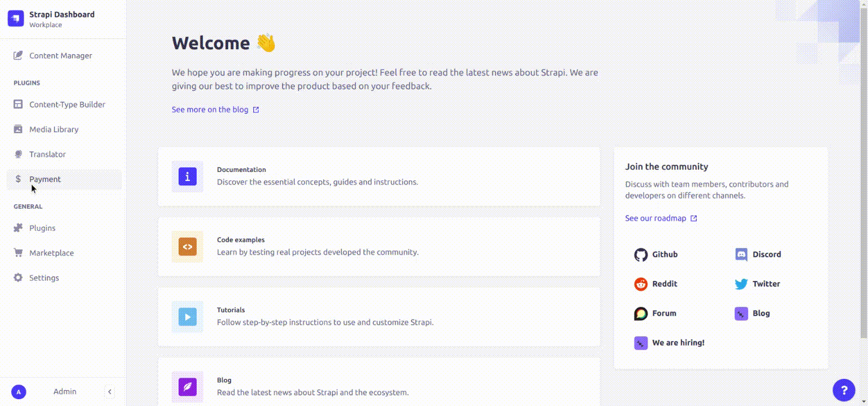868x406 pixels.
Task: Click external link icon beside blog link
Action: [256, 110]
